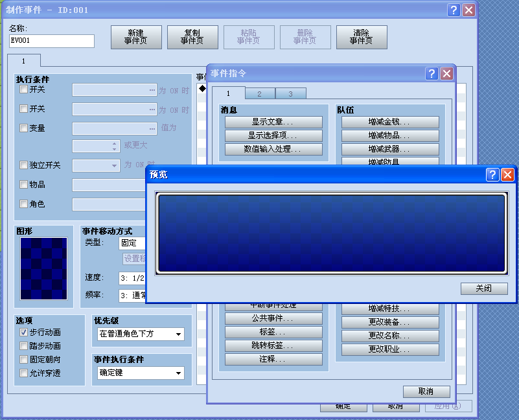The image size is (519, 420).
Task: Choose the 增减金钱... command
Action: (x=390, y=122)
